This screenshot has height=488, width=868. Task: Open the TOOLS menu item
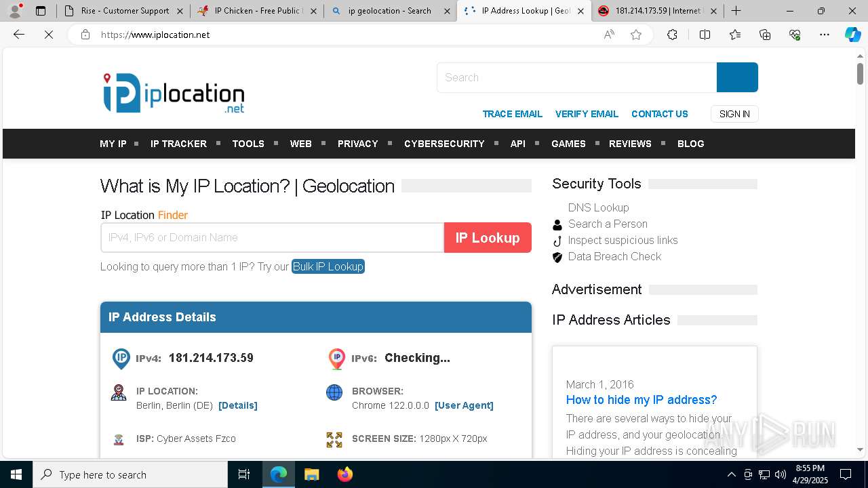point(248,144)
